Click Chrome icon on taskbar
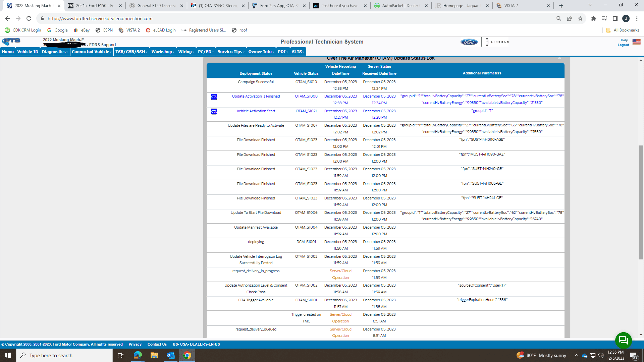 (x=187, y=355)
